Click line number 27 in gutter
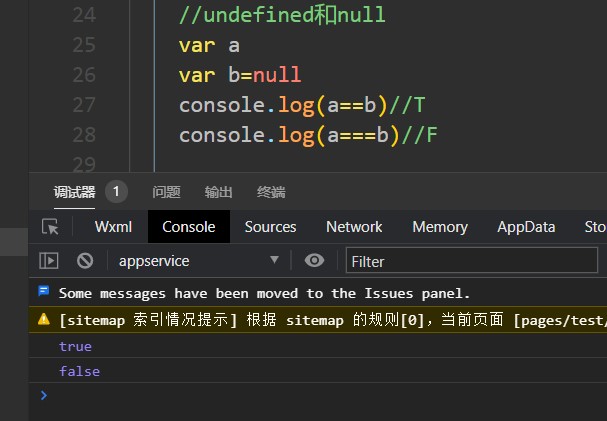The width and height of the screenshot is (607, 421). coord(84,105)
